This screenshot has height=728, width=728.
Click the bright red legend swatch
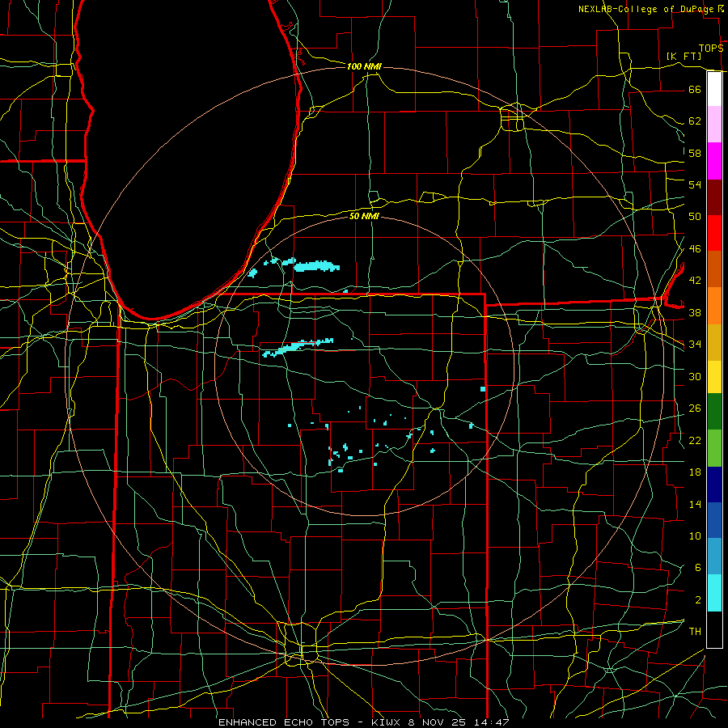pos(714,233)
